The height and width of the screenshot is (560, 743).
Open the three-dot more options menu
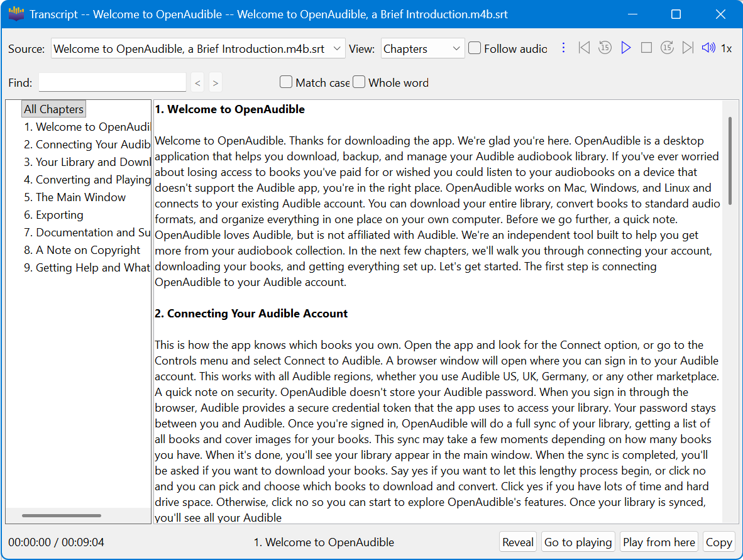click(x=563, y=48)
